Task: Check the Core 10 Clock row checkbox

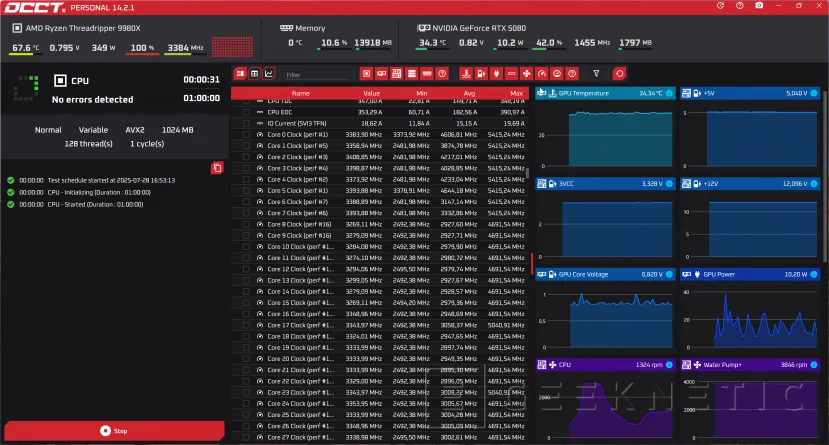Action: click(246, 247)
